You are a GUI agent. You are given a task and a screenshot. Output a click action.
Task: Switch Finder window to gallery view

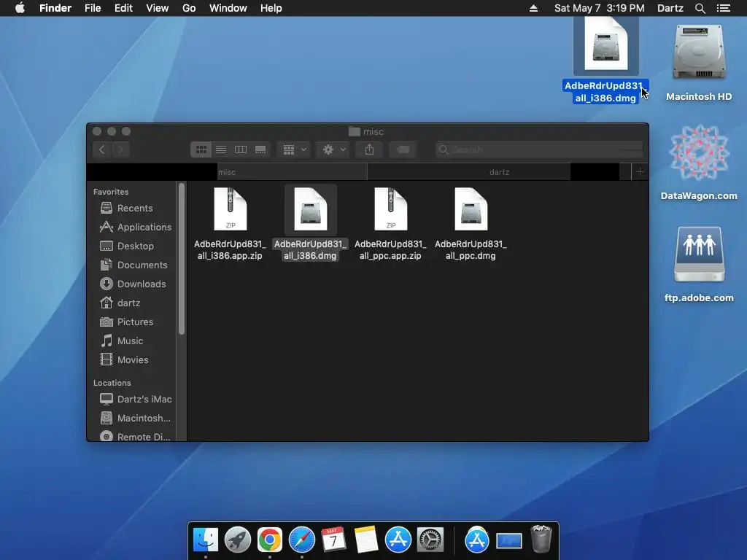tap(260, 149)
